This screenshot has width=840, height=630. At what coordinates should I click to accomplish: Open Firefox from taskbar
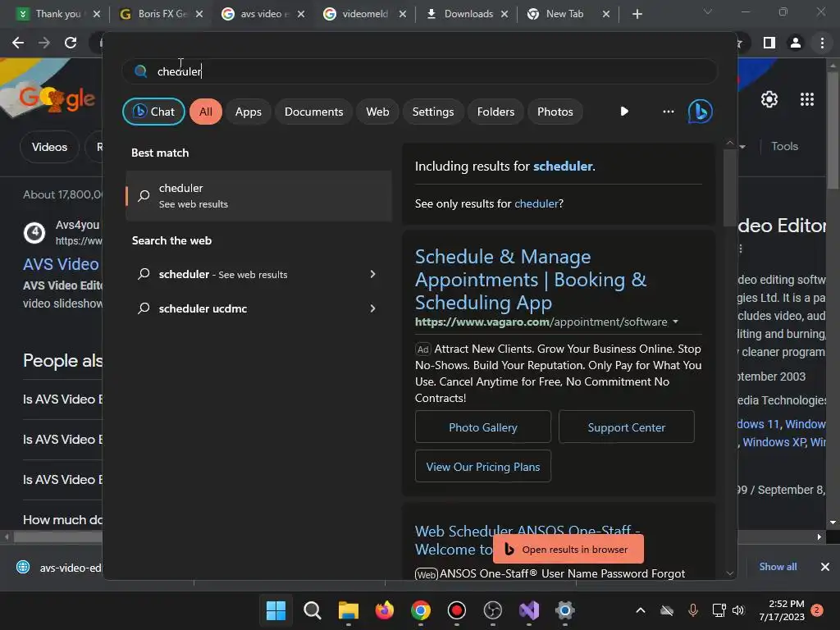coord(384,610)
